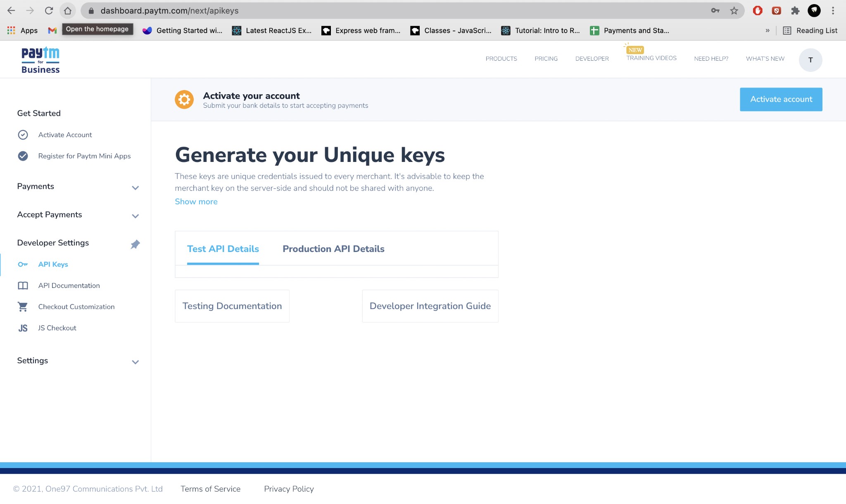
Task: Click the orange gear activation icon
Action: tap(184, 100)
